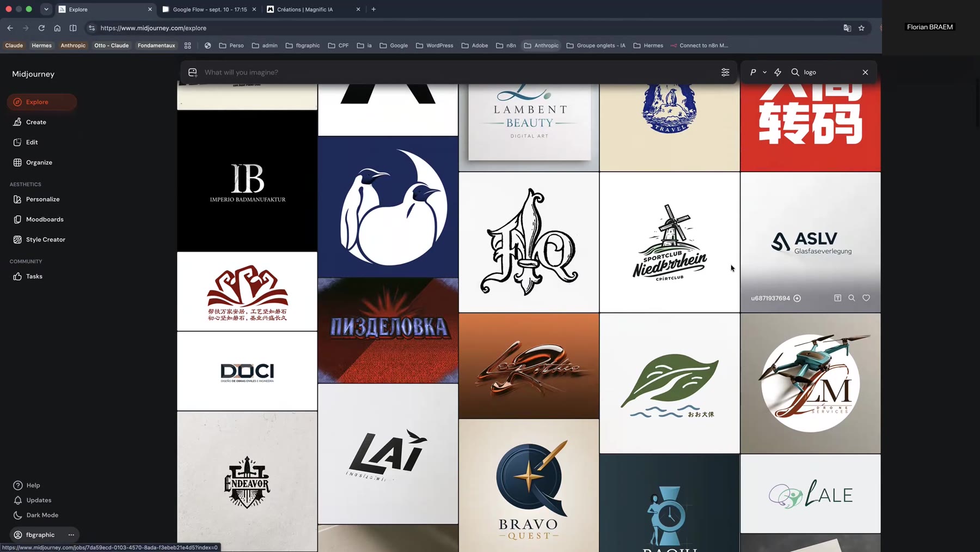Close the Google Flow tab

(254, 9)
